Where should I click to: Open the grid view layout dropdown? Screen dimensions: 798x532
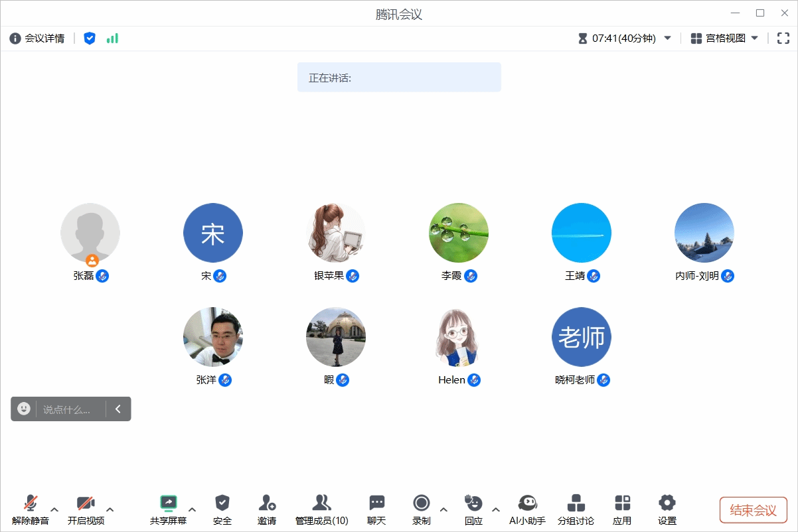[724, 38]
